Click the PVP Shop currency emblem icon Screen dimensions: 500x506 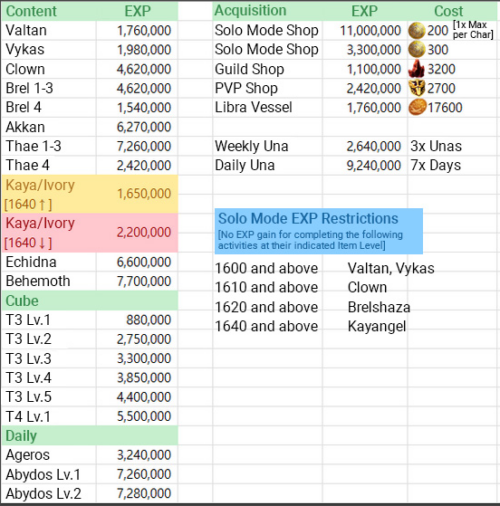point(417,88)
